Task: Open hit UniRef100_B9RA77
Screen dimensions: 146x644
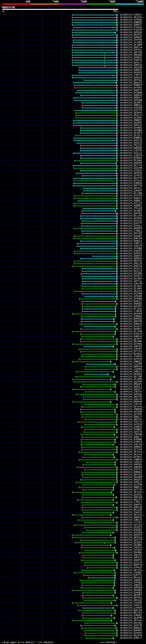Action: click(x=131, y=25)
